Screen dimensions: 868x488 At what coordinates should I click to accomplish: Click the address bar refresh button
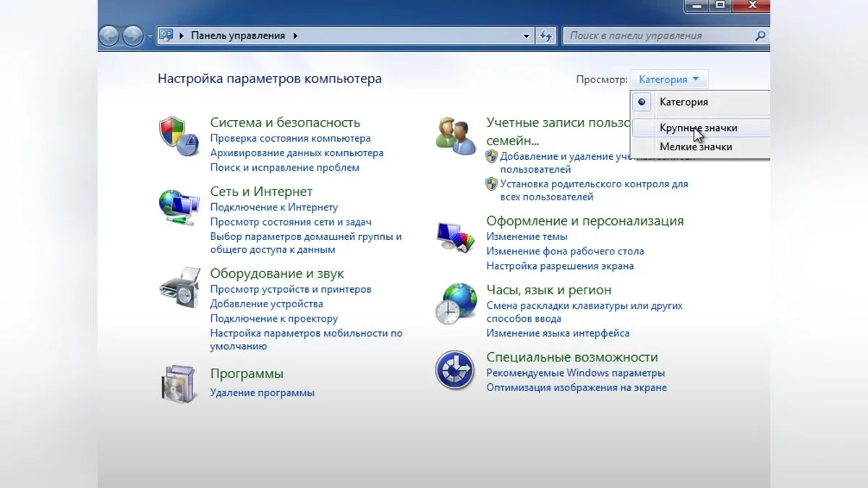[x=546, y=35]
